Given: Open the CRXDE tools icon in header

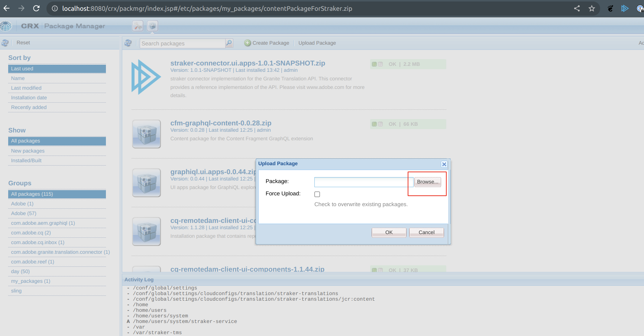Looking at the screenshot, I should tap(138, 26).
